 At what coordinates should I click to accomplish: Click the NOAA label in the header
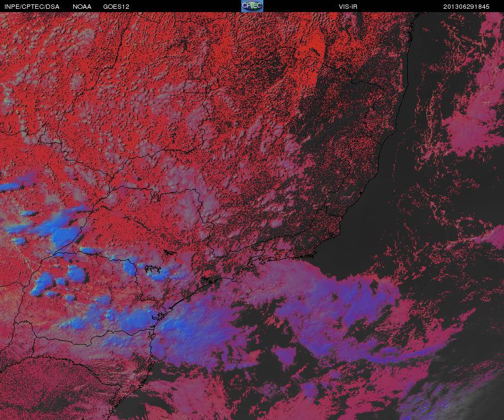(82, 7)
